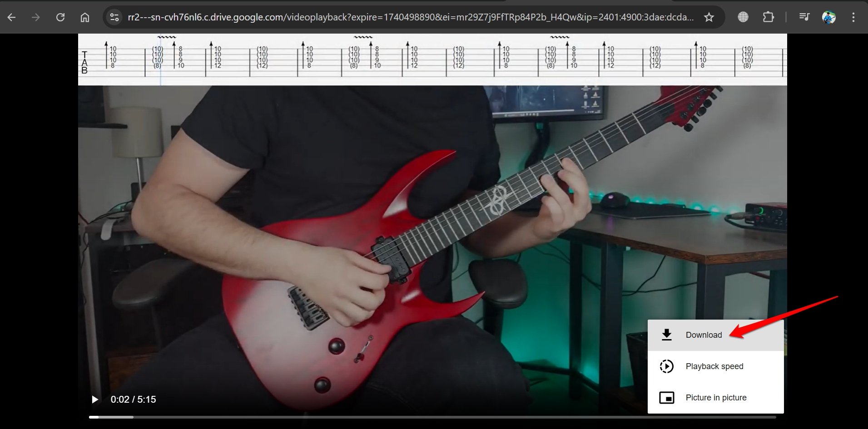Open the extensions puzzle icon
Viewport: 868px width, 429px height.
pos(768,17)
